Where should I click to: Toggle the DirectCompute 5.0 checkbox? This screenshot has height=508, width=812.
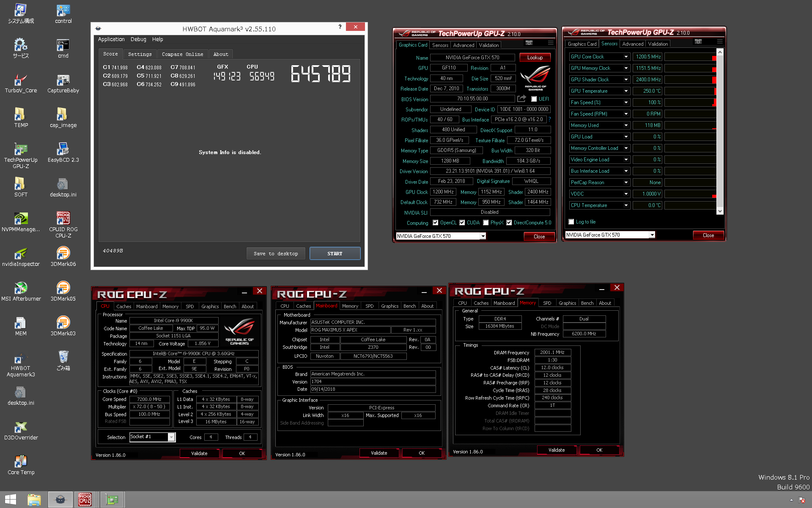[509, 223]
